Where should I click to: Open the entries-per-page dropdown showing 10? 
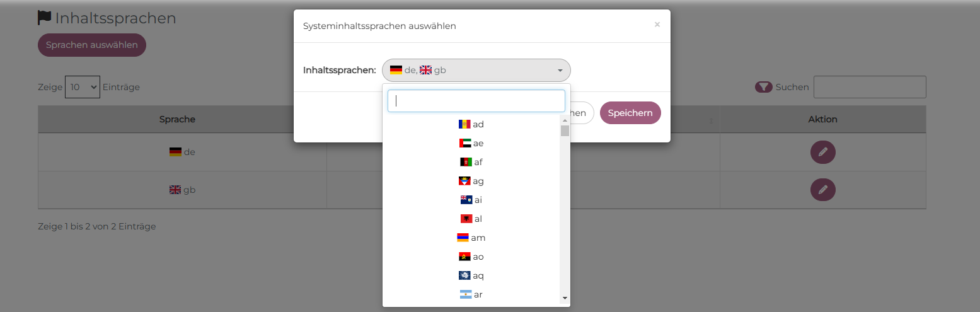click(x=82, y=87)
